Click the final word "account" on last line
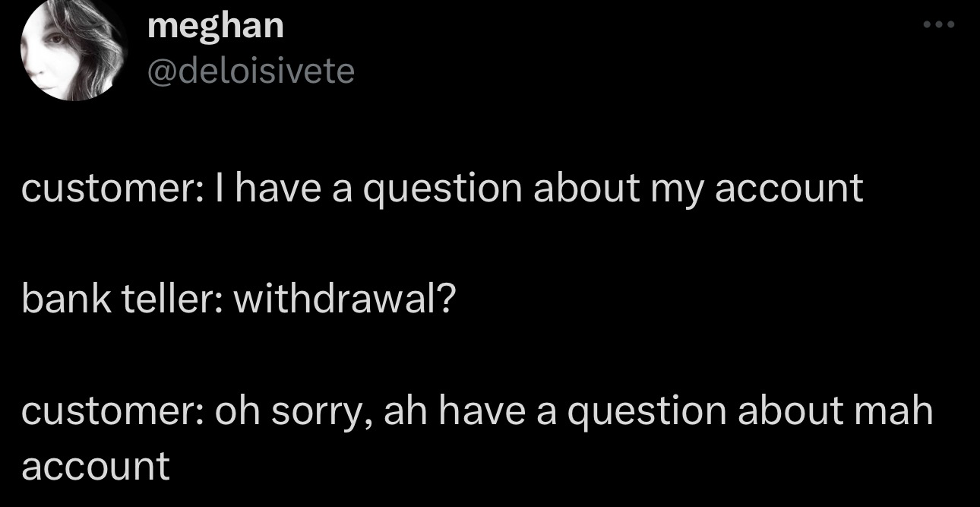The width and height of the screenshot is (980, 507). [96, 466]
